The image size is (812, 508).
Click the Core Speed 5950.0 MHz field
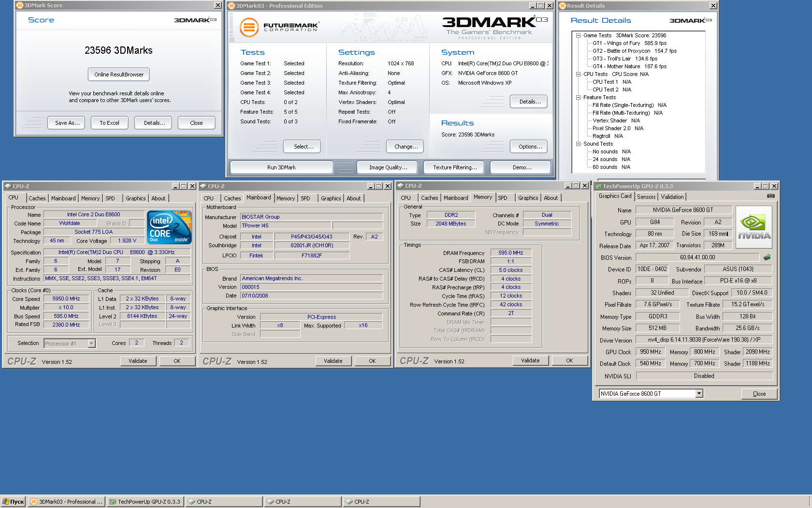point(66,299)
